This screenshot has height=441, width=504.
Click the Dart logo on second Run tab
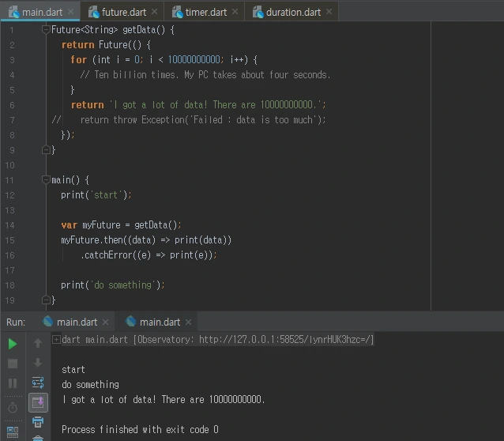[x=131, y=322]
